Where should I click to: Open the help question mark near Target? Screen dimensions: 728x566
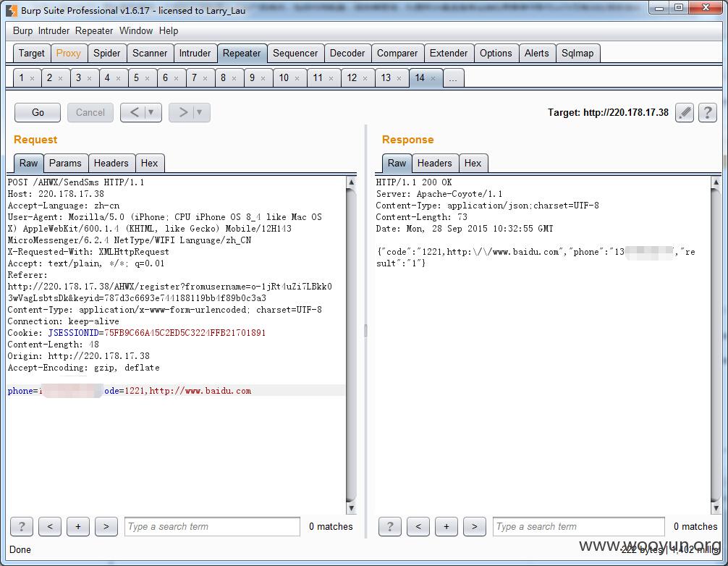[x=708, y=113]
